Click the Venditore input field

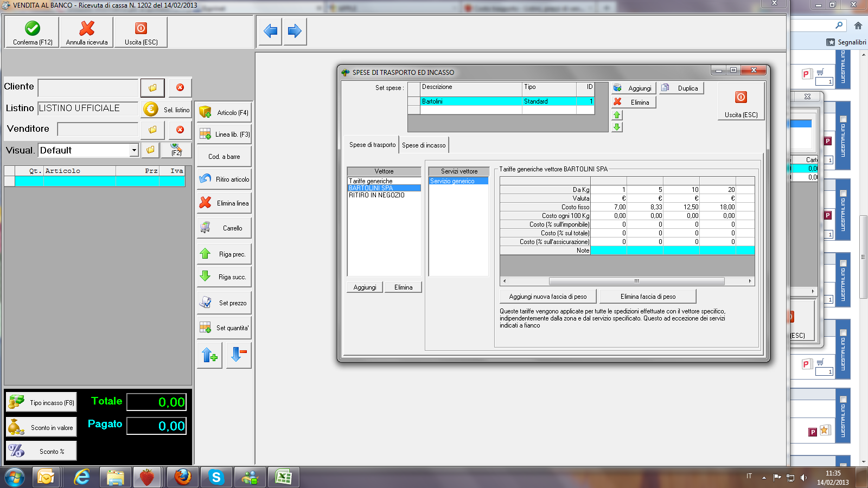98,130
